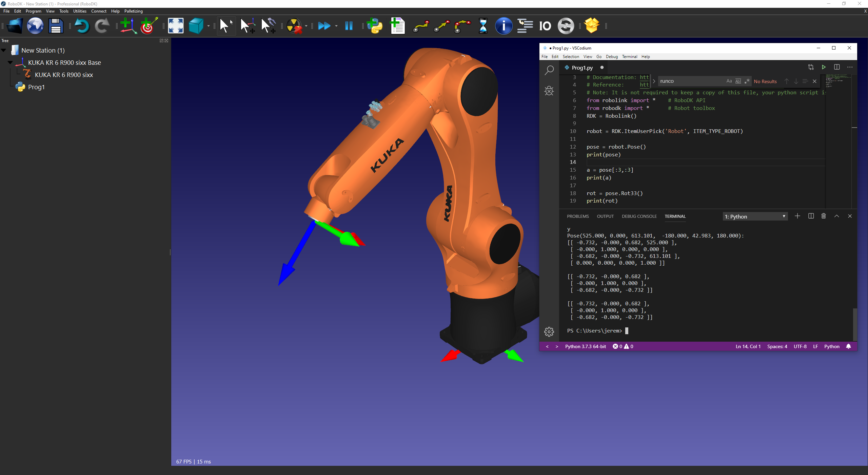Click the Check collisions radiation icon
The height and width of the screenshot is (475, 868).
click(294, 26)
